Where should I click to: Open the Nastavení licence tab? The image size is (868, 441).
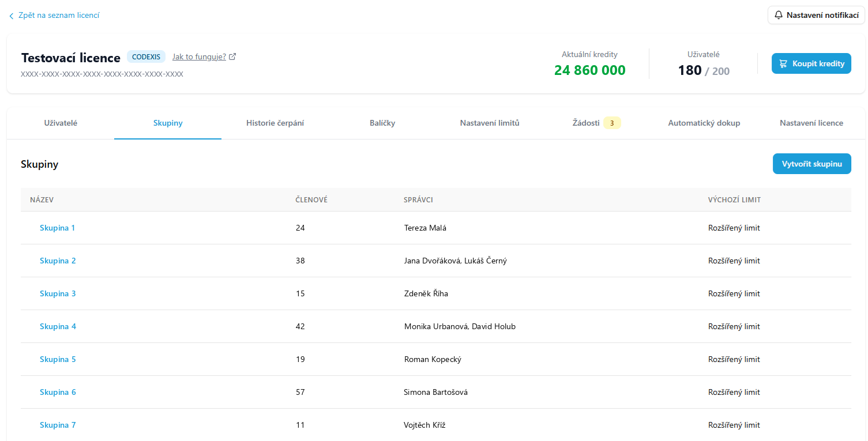[x=811, y=123]
